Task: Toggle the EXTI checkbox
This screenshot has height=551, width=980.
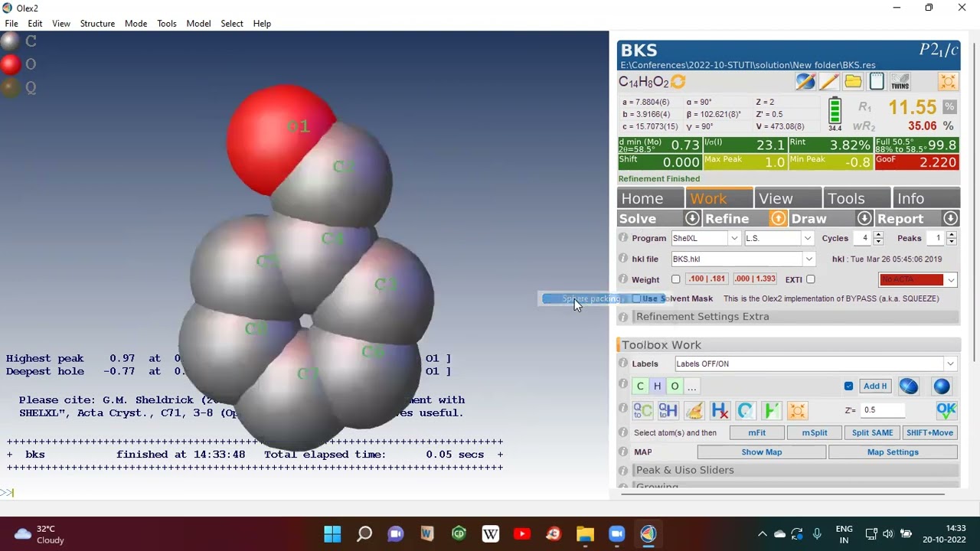Action: click(810, 279)
